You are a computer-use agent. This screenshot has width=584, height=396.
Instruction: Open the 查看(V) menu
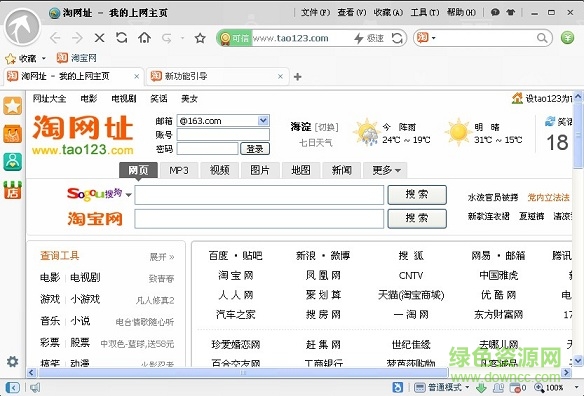tap(352, 12)
